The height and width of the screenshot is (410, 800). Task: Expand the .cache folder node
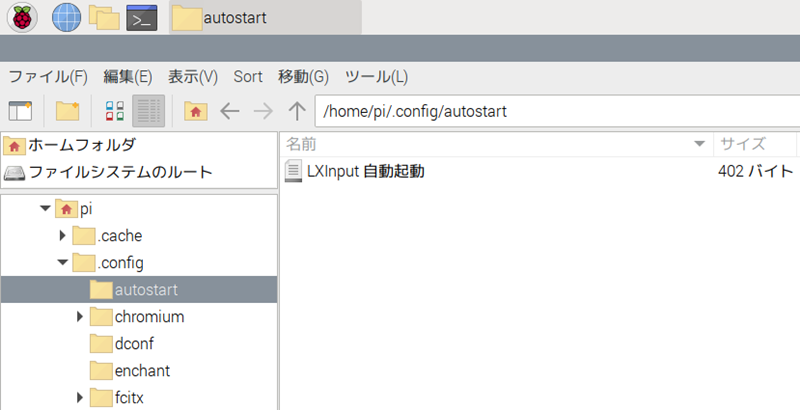click(x=62, y=236)
